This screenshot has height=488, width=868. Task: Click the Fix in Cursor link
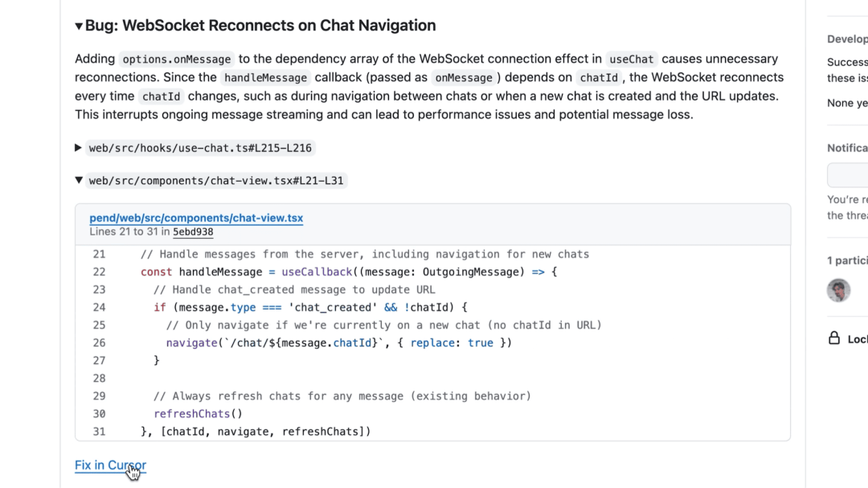tap(111, 465)
